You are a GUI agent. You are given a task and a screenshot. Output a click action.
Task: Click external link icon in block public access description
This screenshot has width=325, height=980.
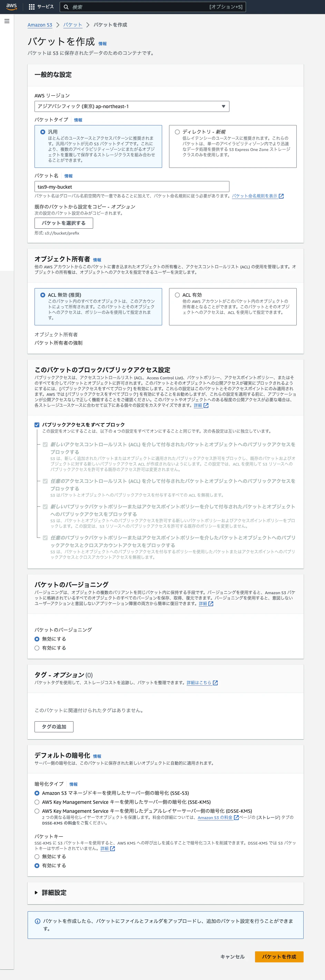coord(206,406)
